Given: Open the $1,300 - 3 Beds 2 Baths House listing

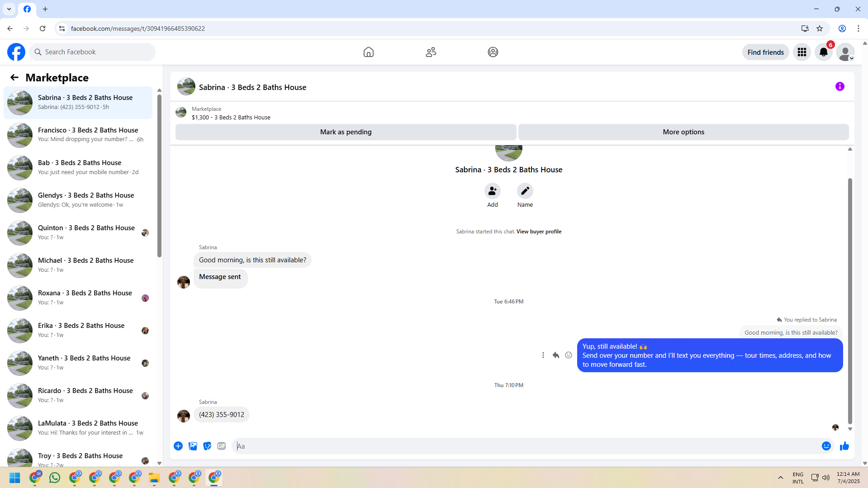Looking at the screenshot, I should coord(231,117).
